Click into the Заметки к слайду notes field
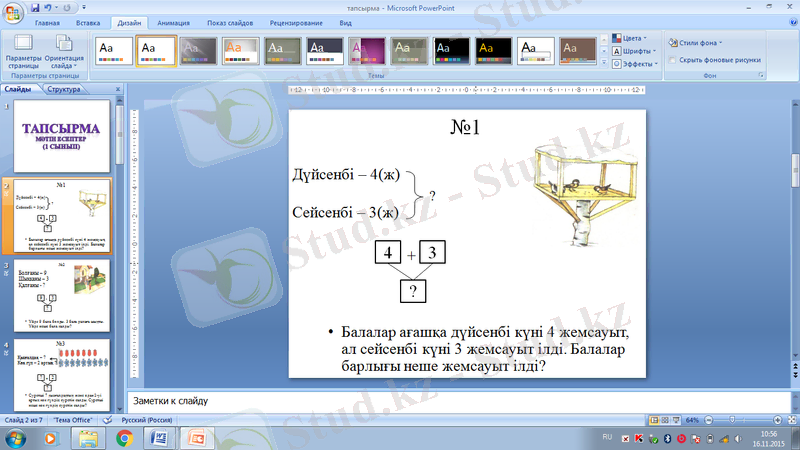800x450 pixels. click(458, 401)
